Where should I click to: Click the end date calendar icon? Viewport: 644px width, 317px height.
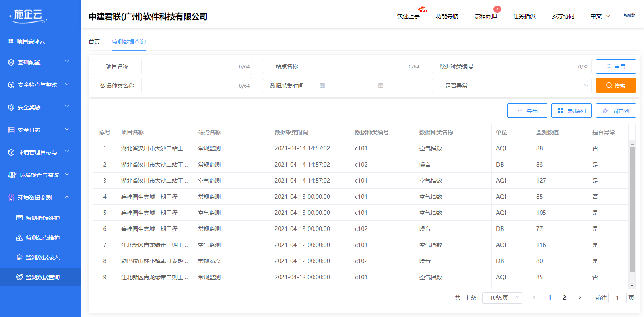coord(381,86)
